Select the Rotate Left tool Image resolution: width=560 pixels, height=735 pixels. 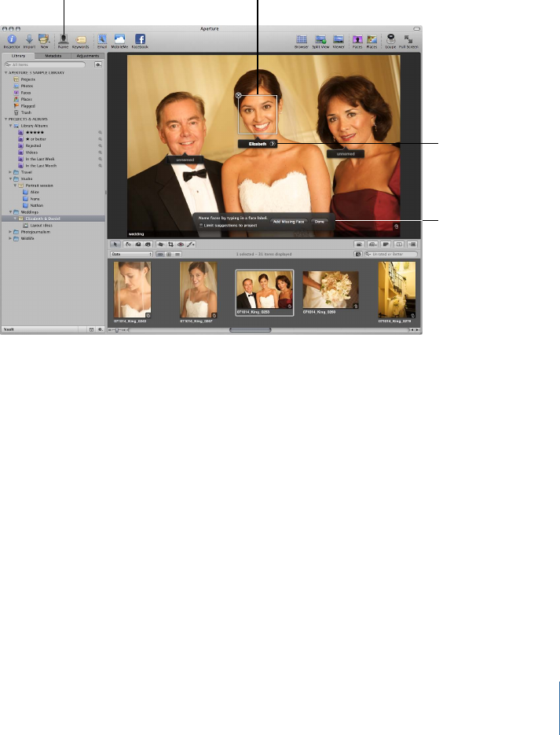128,244
